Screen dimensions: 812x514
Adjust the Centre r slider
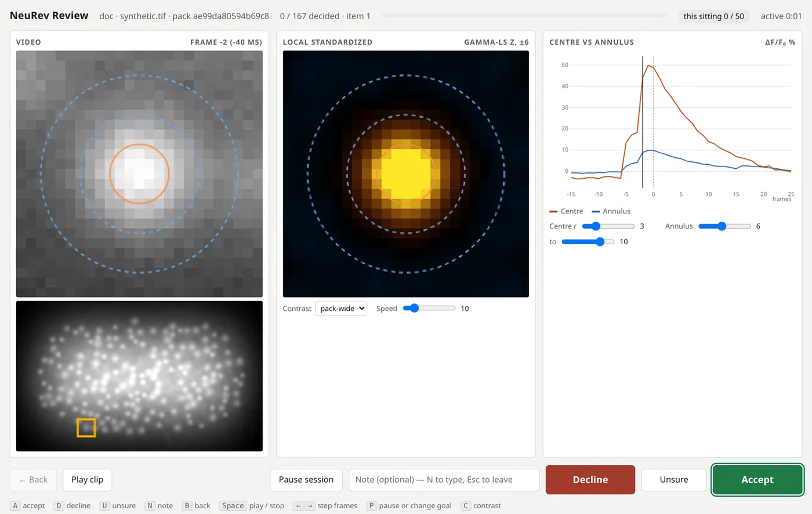point(608,226)
